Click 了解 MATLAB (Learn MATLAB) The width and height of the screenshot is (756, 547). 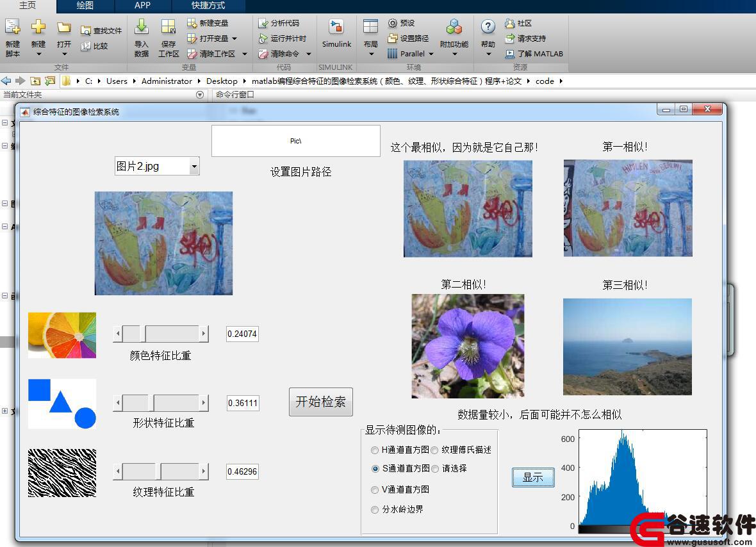(534, 54)
